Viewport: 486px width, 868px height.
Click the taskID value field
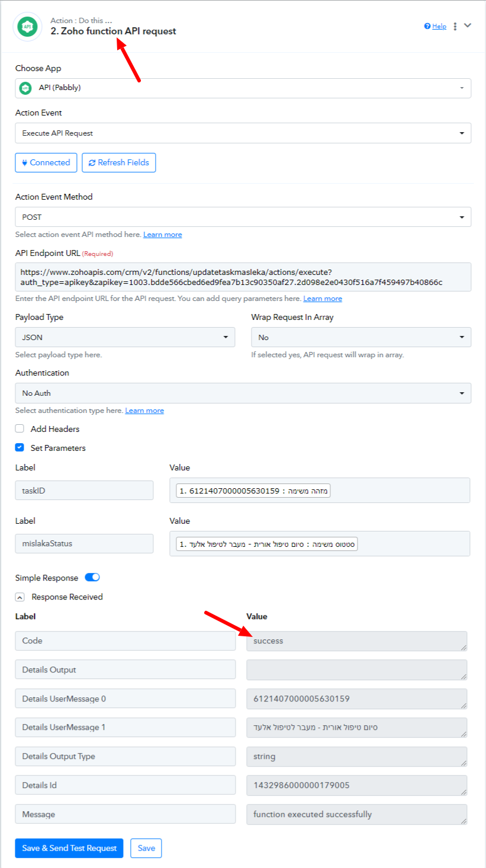320,491
